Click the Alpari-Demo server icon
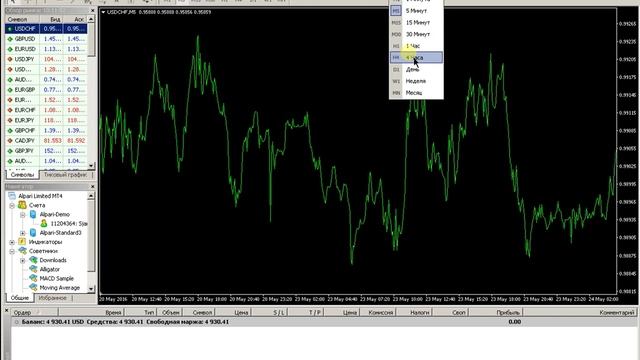The height and width of the screenshot is (360, 640). point(33,214)
